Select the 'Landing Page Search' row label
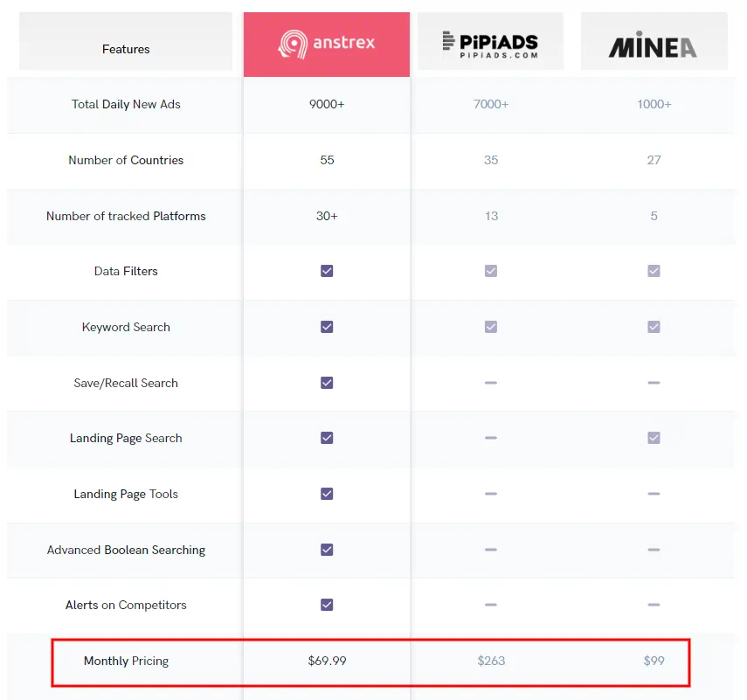747x700 pixels. click(126, 439)
